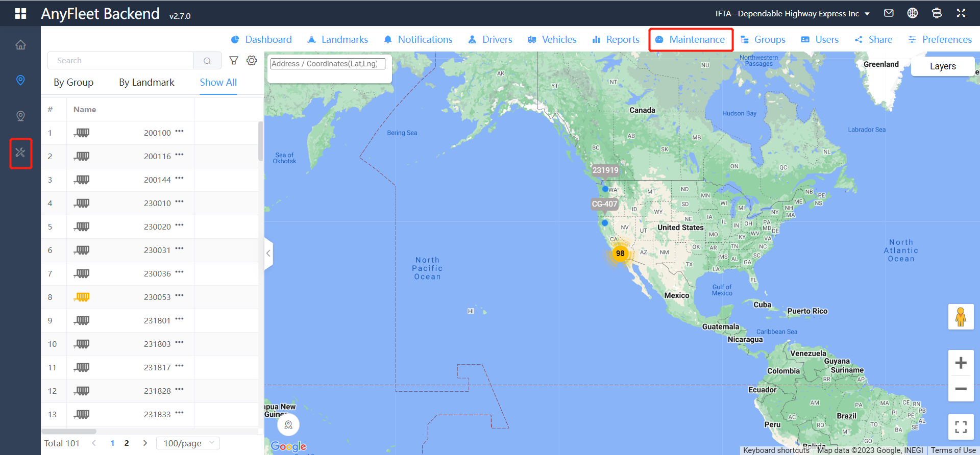Open the 100/page size dropdown
Screen dimensions: 980x455
click(x=188, y=443)
